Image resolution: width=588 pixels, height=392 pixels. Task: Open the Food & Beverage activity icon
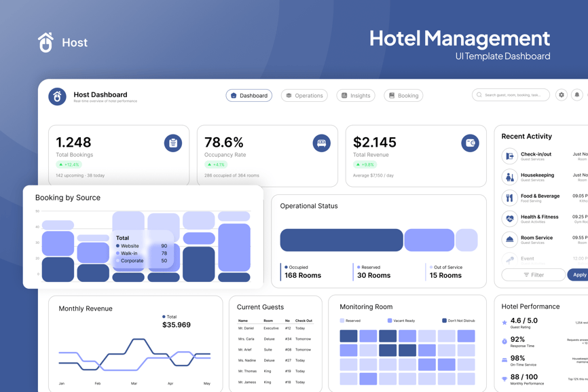509,198
